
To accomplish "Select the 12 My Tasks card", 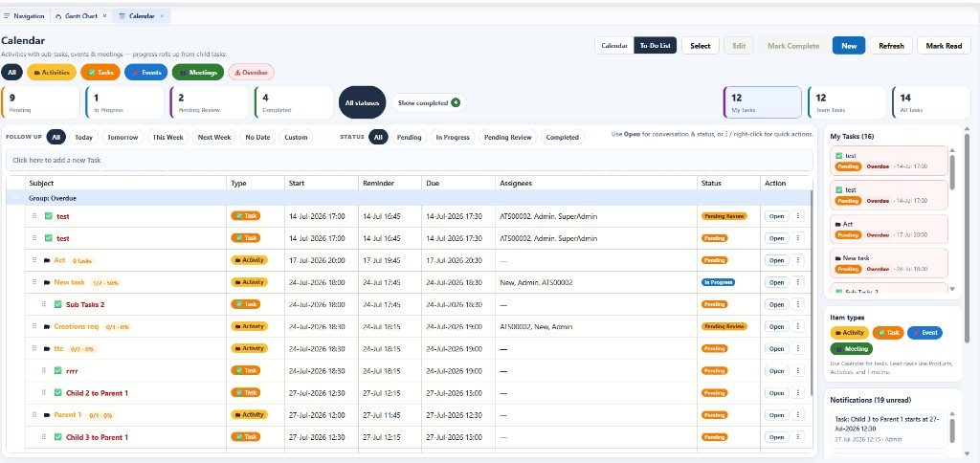I will (x=763, y=102).
